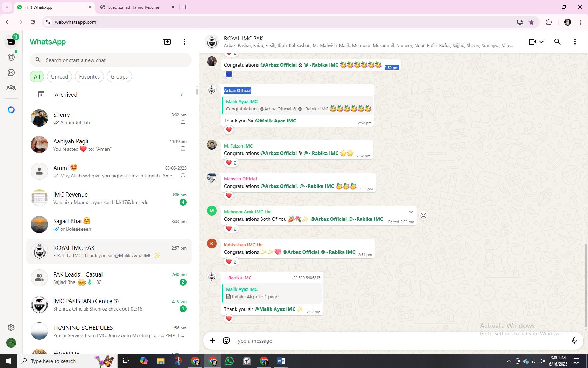Open your profile picture in sidebar

coord(11,342)
